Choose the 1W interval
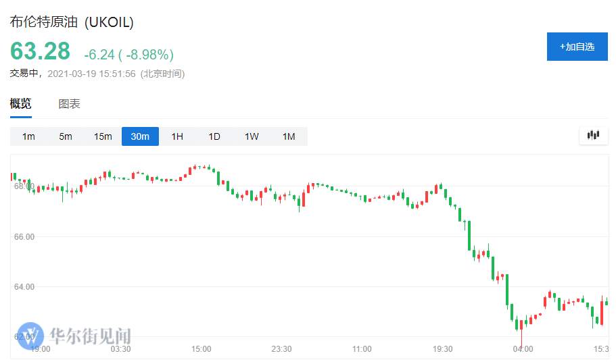 252,136
